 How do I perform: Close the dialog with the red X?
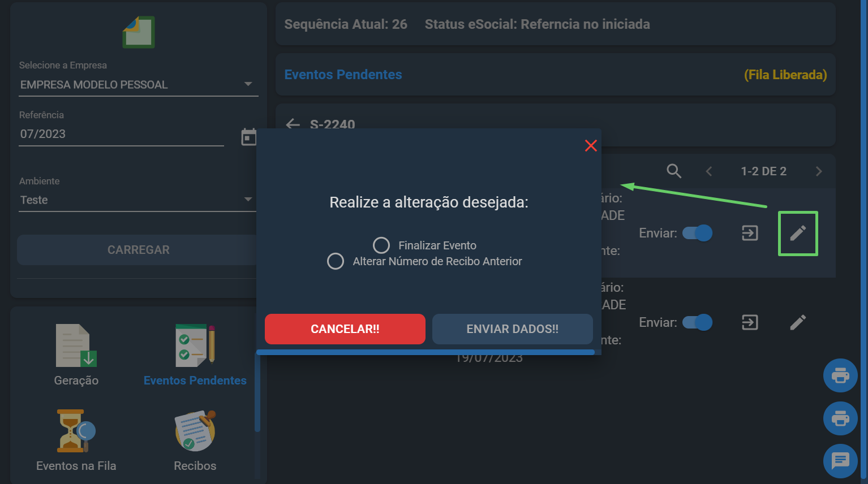coord(591,145)
